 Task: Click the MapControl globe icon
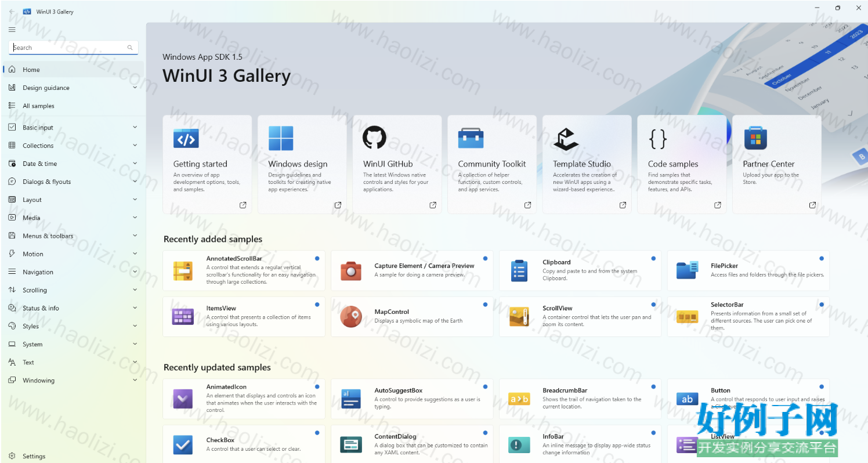point(351,317)
